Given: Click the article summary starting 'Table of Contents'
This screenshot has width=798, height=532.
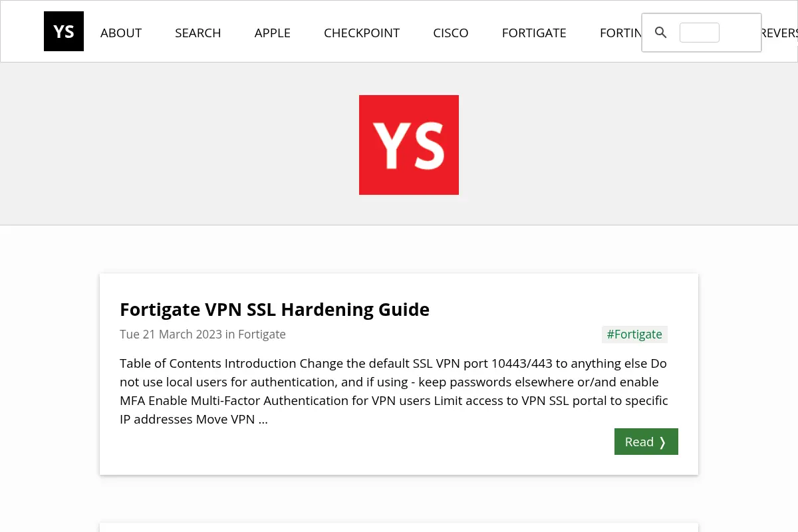Looking at the screenshot, I should (x=394, y=391).
